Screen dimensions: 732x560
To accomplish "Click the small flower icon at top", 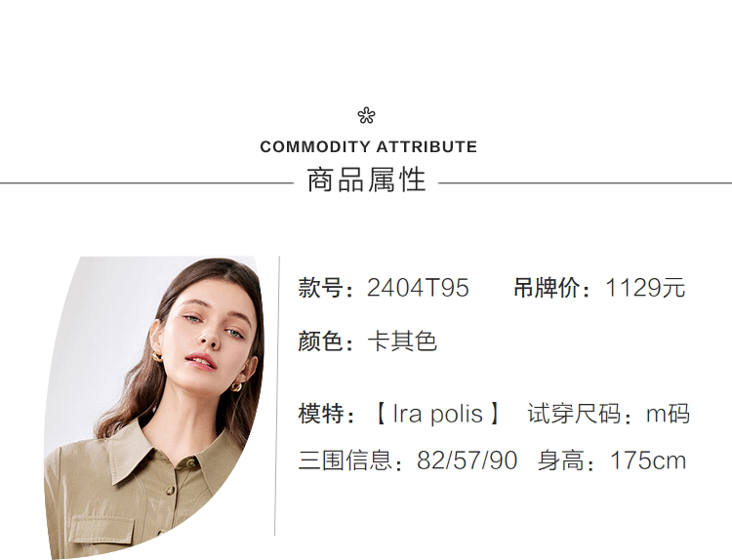I will click(x=366, y=116).
